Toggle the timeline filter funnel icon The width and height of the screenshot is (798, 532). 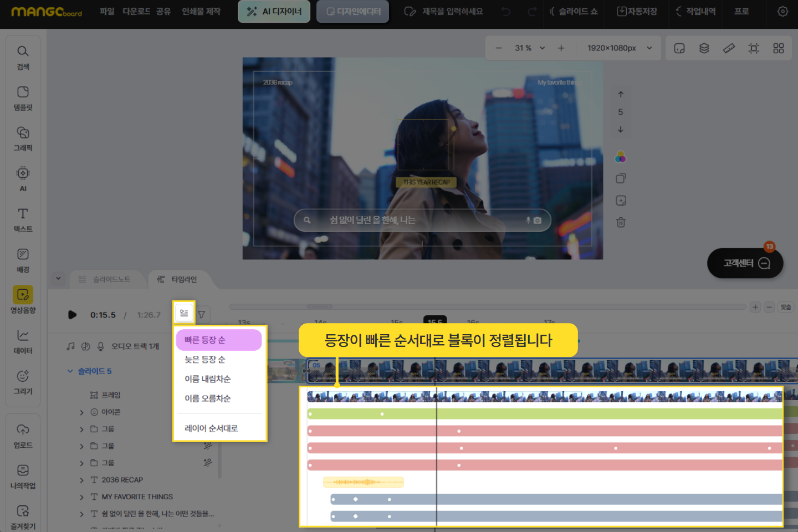[202, 314]
